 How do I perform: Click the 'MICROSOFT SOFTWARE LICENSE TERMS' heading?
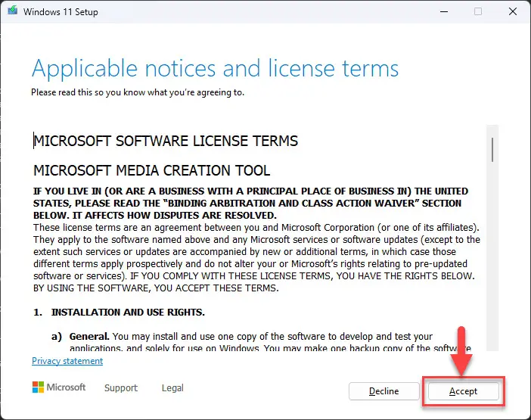click(166, 141)
